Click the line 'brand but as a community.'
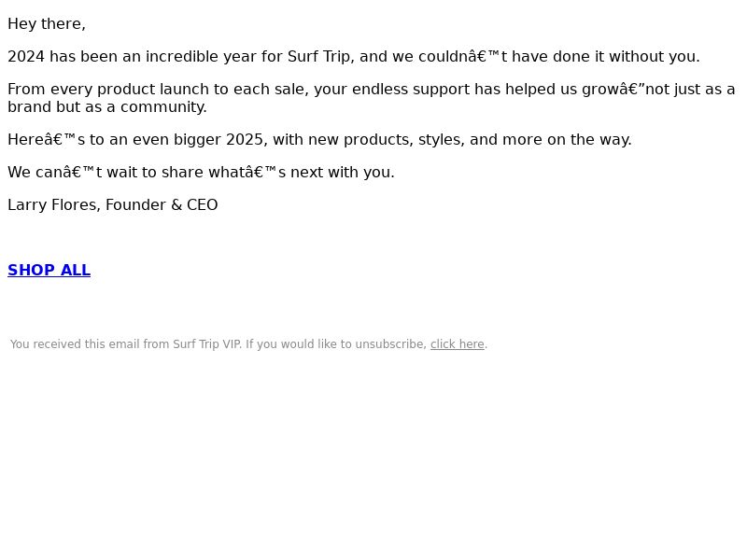 click(x=107, y=106)
